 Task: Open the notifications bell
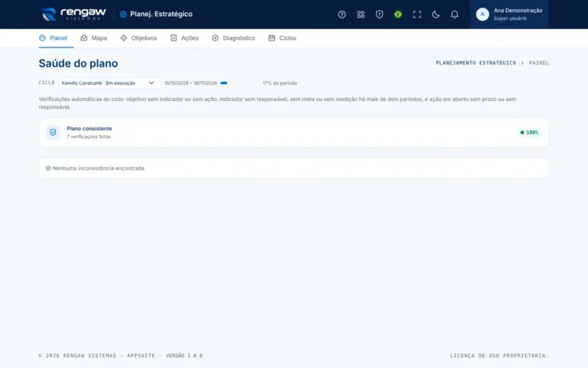coord(454,15)
